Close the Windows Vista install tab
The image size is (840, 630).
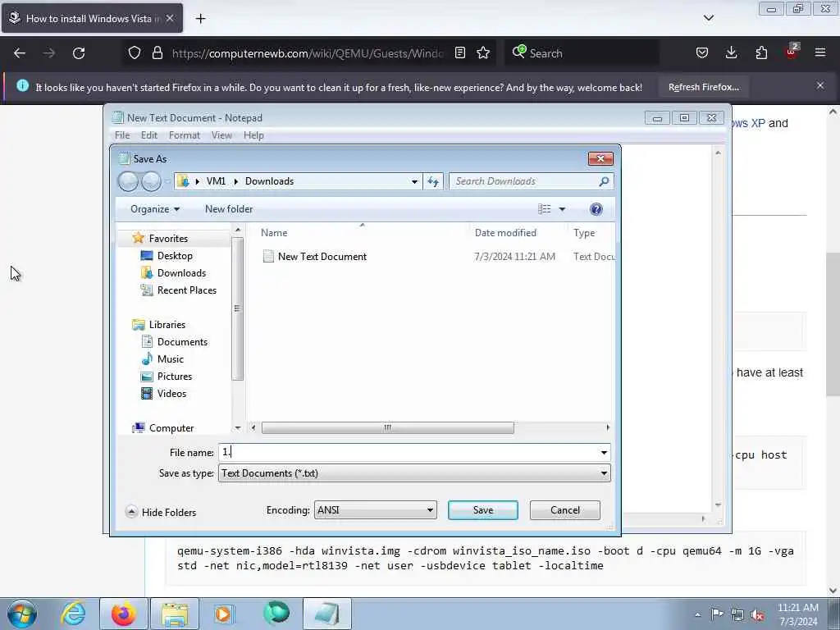(x=170, y=18)
